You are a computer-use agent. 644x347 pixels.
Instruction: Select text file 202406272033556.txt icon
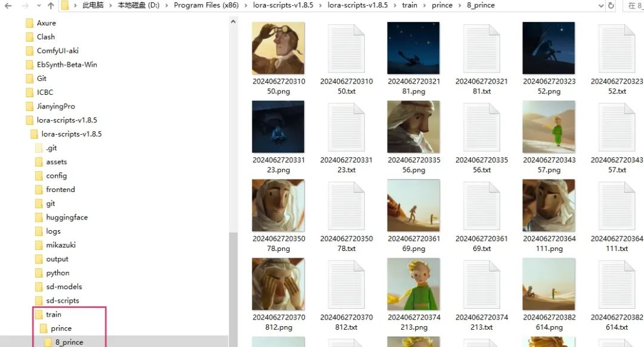click(481, 127)
